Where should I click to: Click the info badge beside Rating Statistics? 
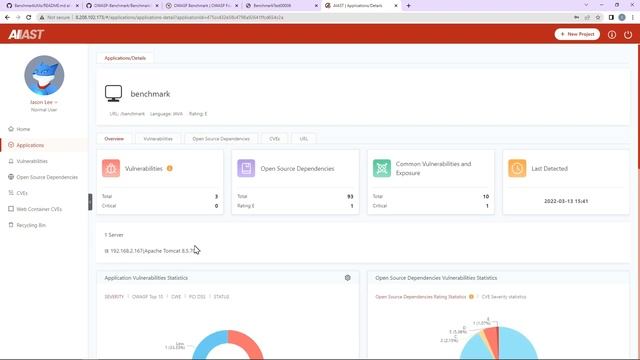coord(471,297)
